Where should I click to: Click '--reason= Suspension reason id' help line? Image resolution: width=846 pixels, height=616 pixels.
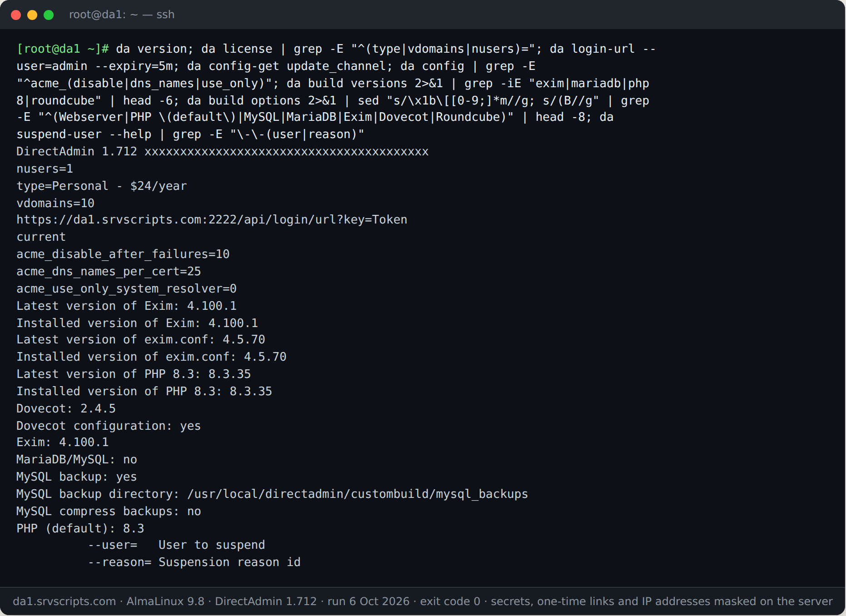point(194,562)
